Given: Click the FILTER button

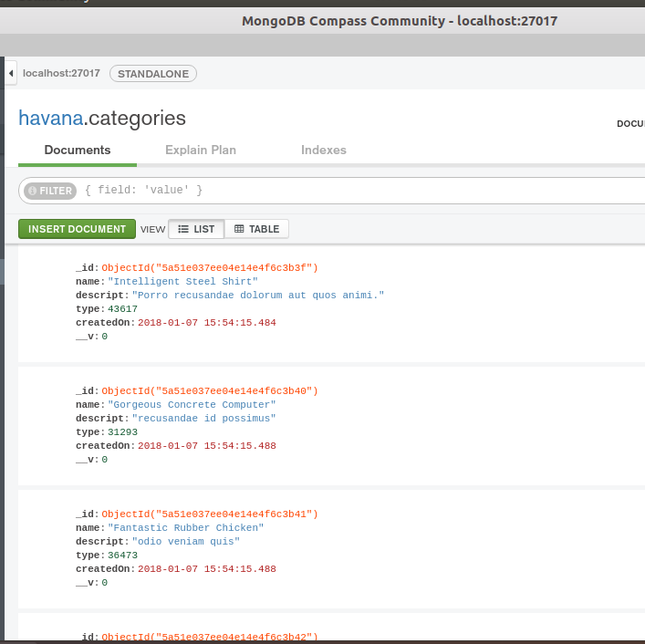Looking at the screenshot, I should coord(50,191).
